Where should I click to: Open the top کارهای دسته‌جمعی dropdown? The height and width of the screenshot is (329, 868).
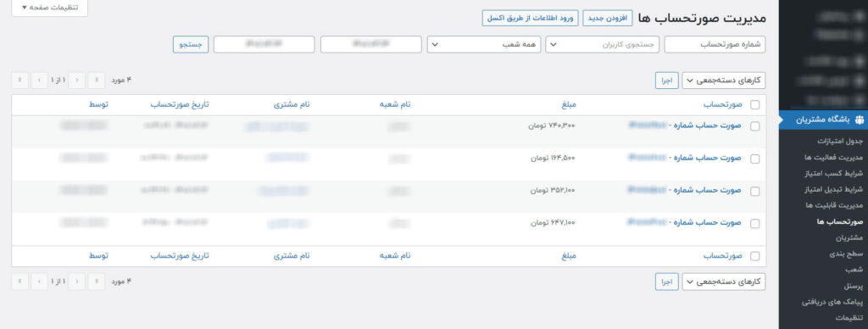(x=724, y=81)
